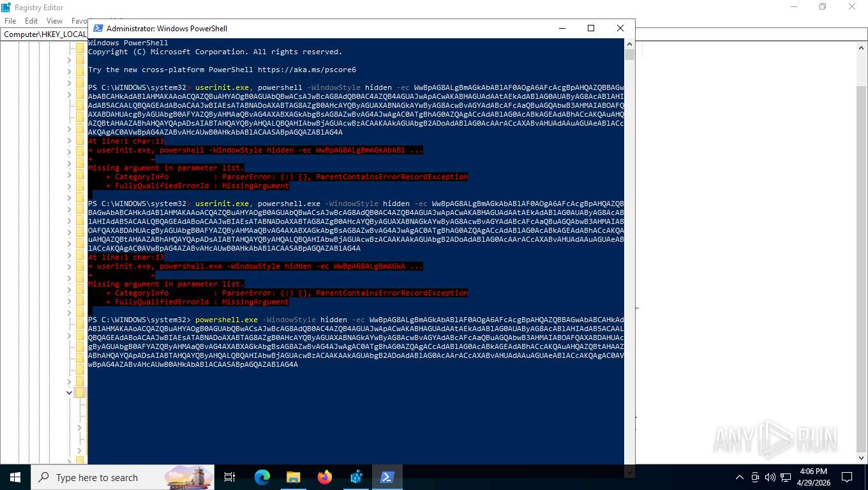Launch Firefox from the taskbar

coord(325,477)
